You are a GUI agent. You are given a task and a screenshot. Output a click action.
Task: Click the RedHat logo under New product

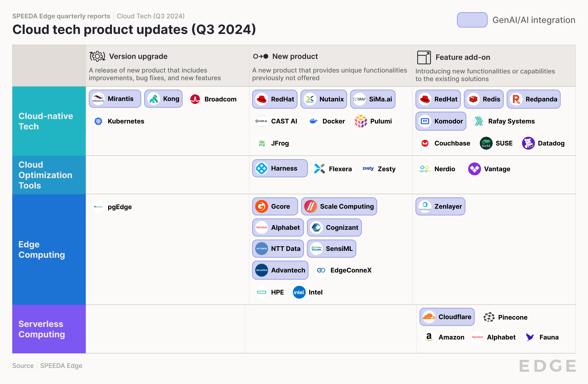point(262,99)
